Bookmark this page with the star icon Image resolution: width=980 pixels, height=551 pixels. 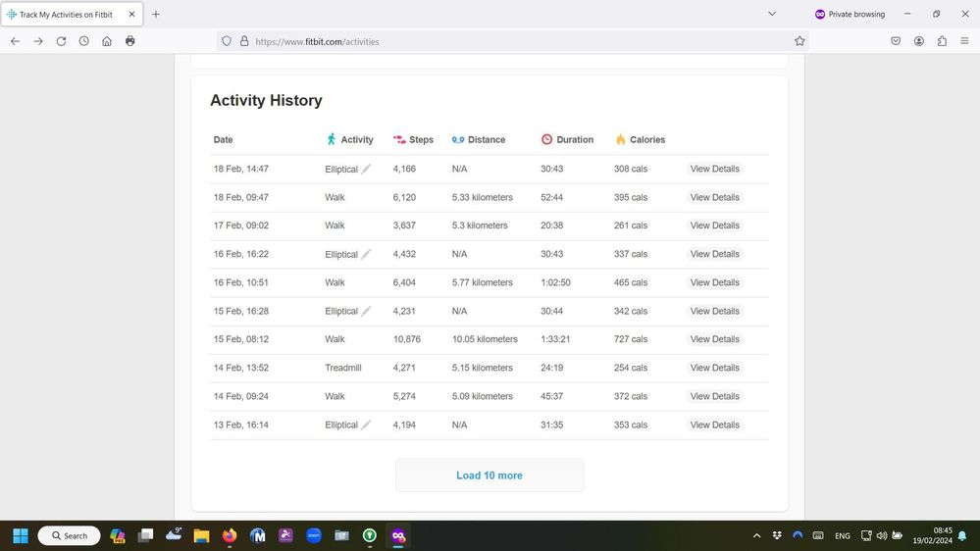[x=799, y=41]
